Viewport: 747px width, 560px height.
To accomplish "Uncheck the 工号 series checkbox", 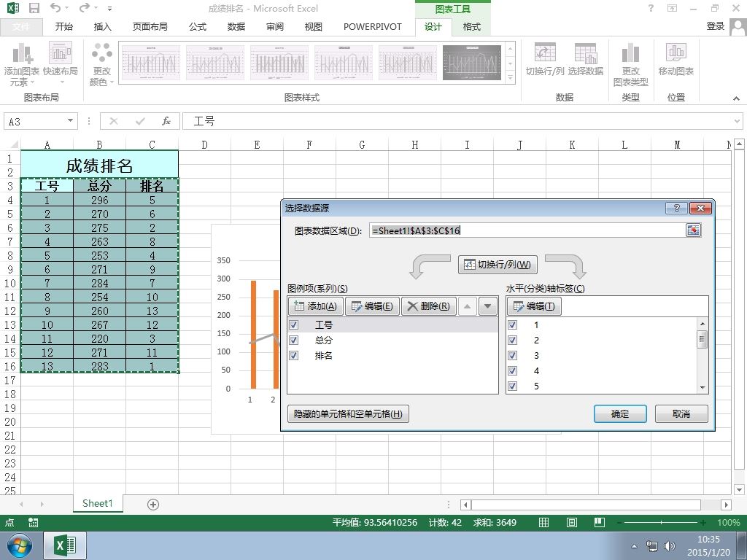I will tap(294, 324).
